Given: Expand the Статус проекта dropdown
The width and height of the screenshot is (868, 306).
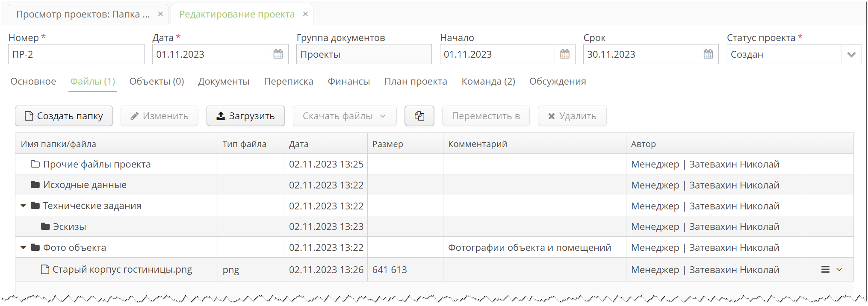Looking at the screenshot, I should click(x=851, y=55).
